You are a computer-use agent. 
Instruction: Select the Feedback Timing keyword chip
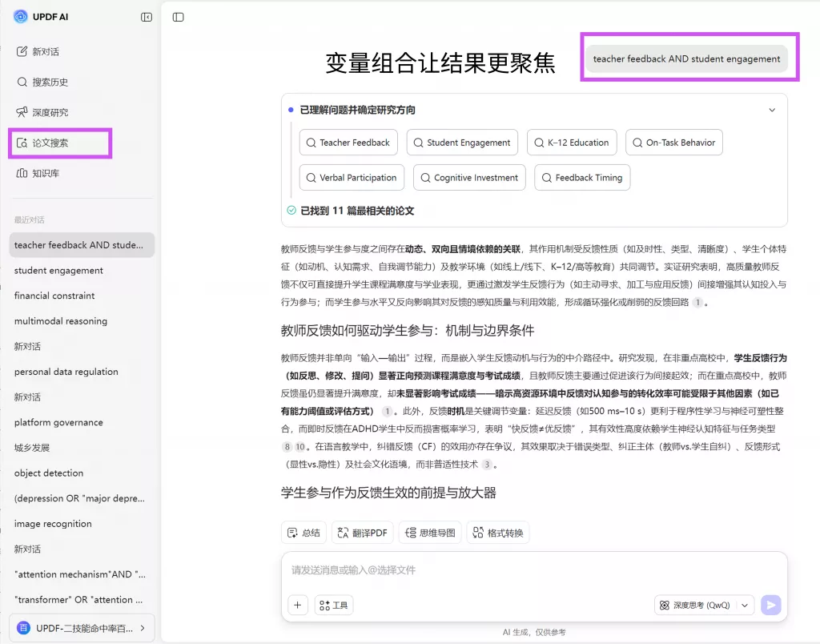click(581, 178)
